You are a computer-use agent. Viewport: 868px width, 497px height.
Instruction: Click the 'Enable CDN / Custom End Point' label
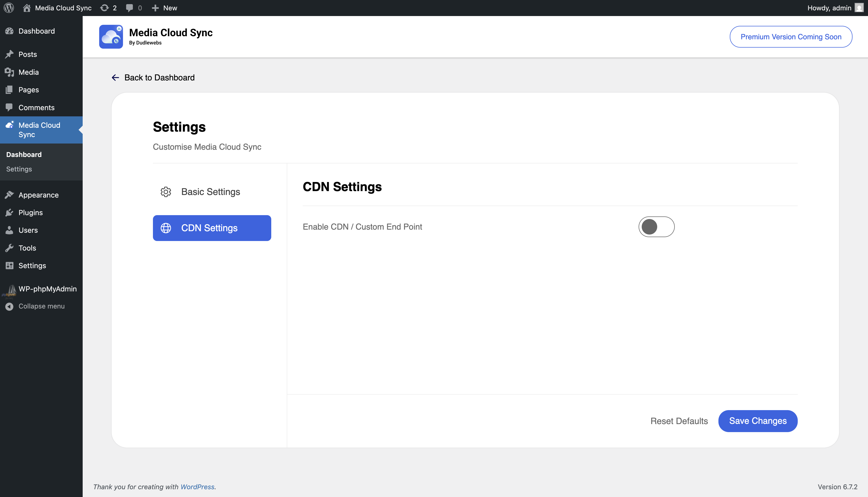click(x=362, y=227)
